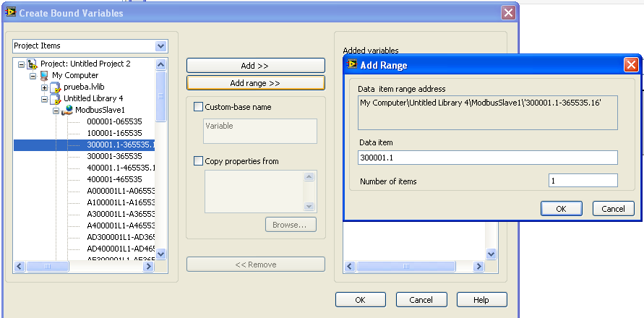This screenshot has height=318, width=644.
Task: Enable the Custom-base name checkbox
Action: pos(198,107)
